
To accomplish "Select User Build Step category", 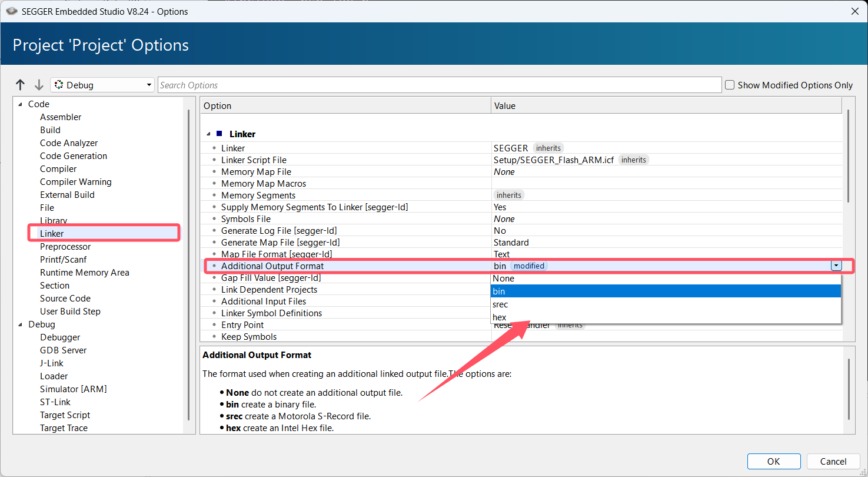I will [70, 312].
